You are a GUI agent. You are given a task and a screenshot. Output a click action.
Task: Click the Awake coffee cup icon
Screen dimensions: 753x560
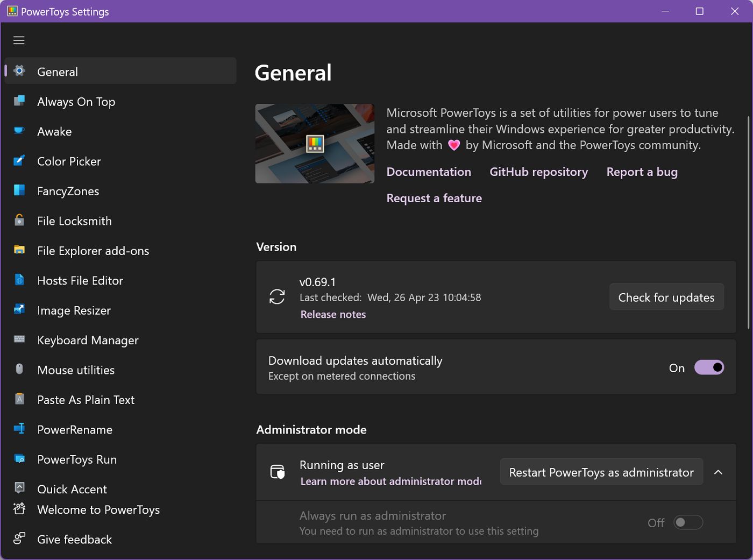click(19, 131)
